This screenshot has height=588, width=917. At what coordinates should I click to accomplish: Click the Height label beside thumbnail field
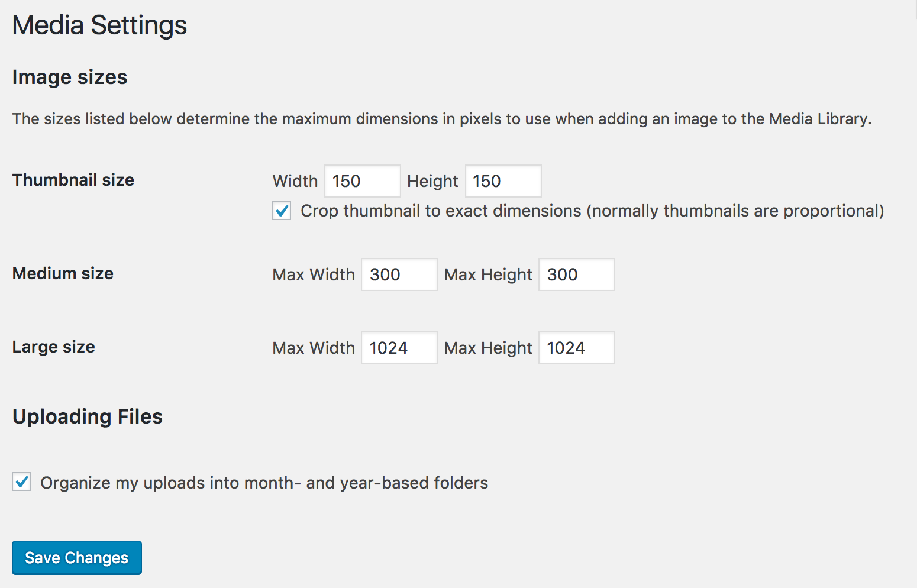coord(432,181)
